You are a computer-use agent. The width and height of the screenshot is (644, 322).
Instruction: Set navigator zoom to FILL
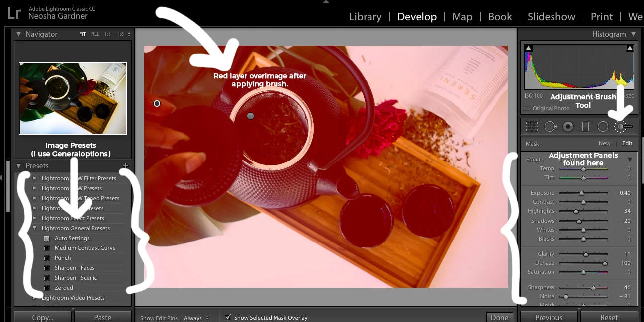point(95,34)
